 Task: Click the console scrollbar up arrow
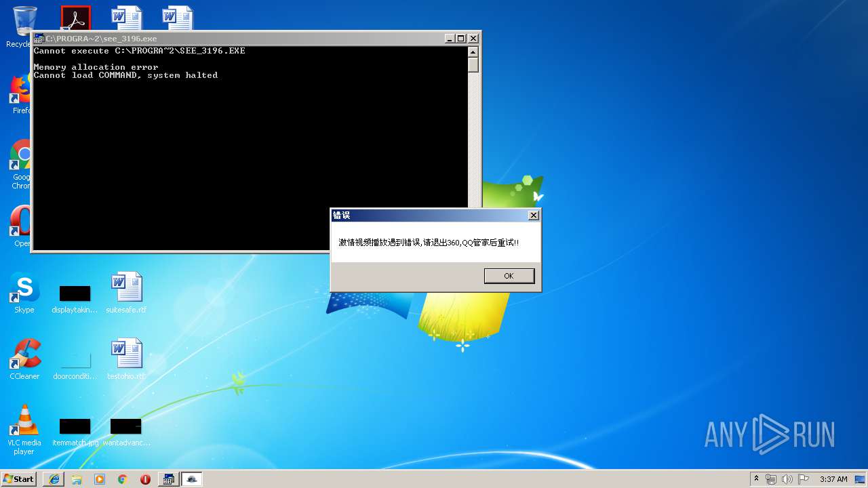click(x=473, y=52)
